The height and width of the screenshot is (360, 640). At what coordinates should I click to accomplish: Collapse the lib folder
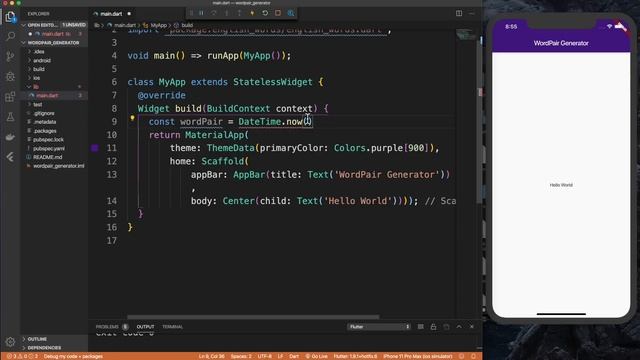36,87
